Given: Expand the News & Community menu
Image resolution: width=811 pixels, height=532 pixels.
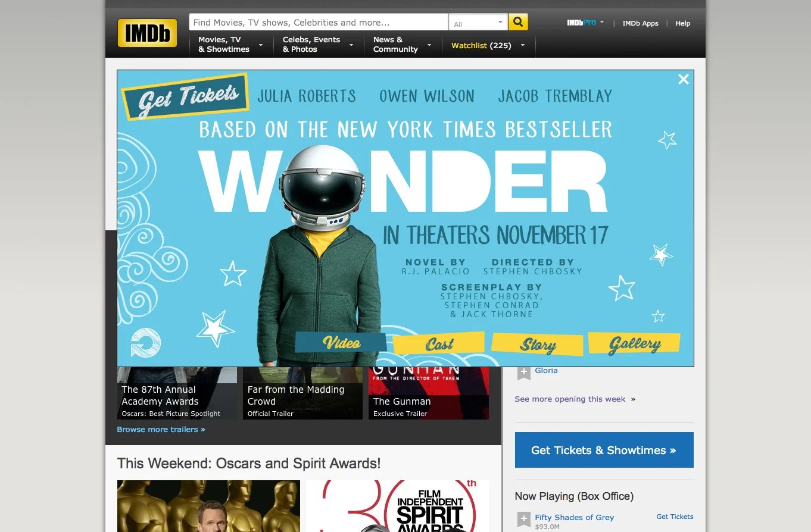Looking at the screenshot, I should pos(403,45).
